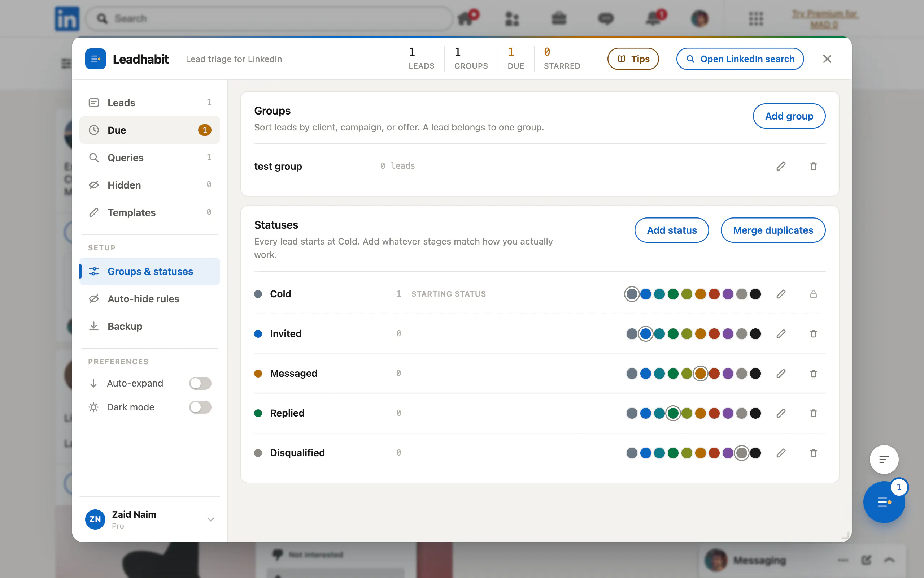Click the LEADS counter in header
This screenshot has width=924, height=578.
(422, 59)
